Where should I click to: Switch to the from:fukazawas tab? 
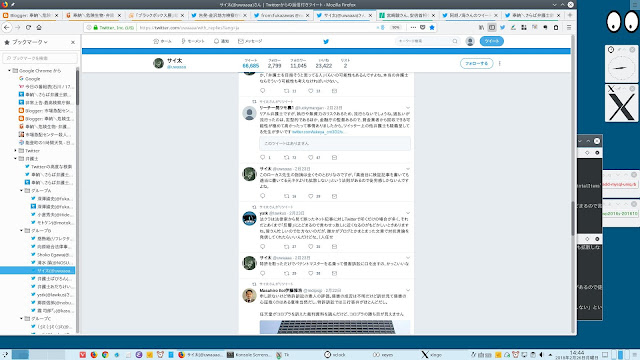(282, 15)
